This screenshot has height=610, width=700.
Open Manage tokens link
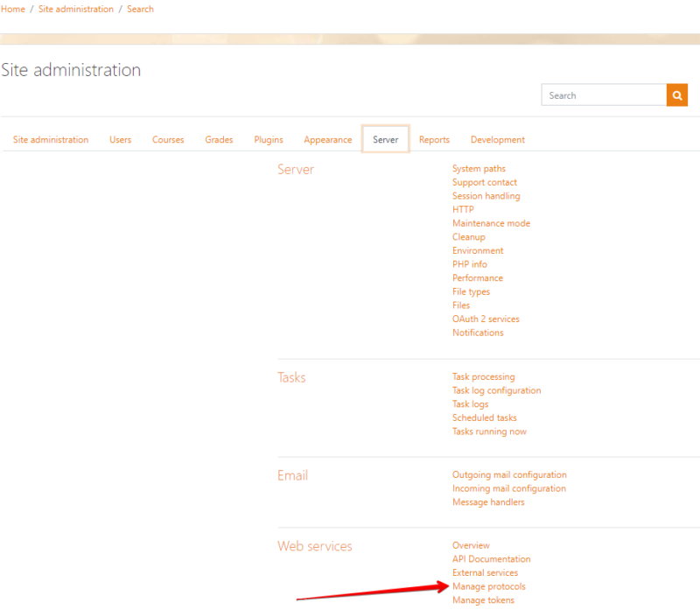pyautogui.click(x=483, y=600)
